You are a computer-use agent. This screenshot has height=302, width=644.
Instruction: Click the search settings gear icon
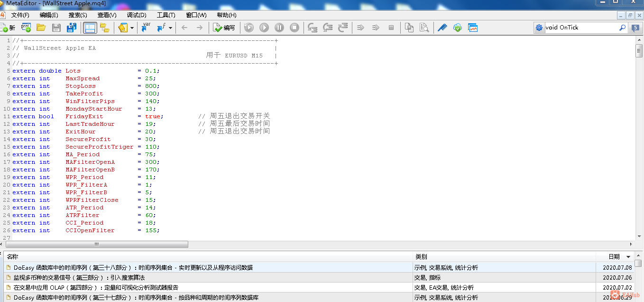(539, 28)
